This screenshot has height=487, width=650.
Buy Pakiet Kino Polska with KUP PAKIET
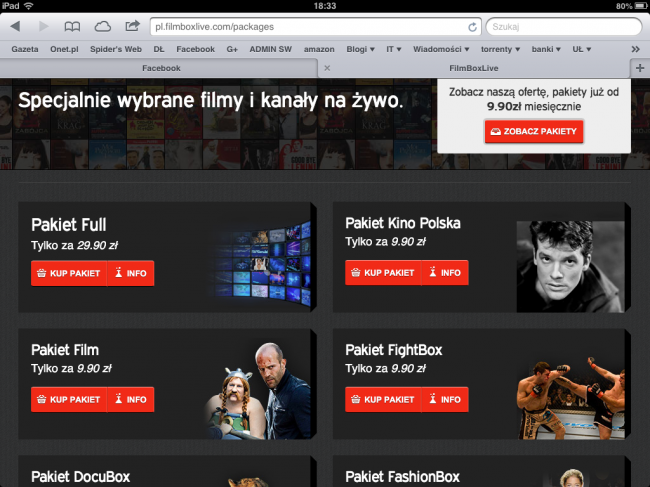[383, 273]
